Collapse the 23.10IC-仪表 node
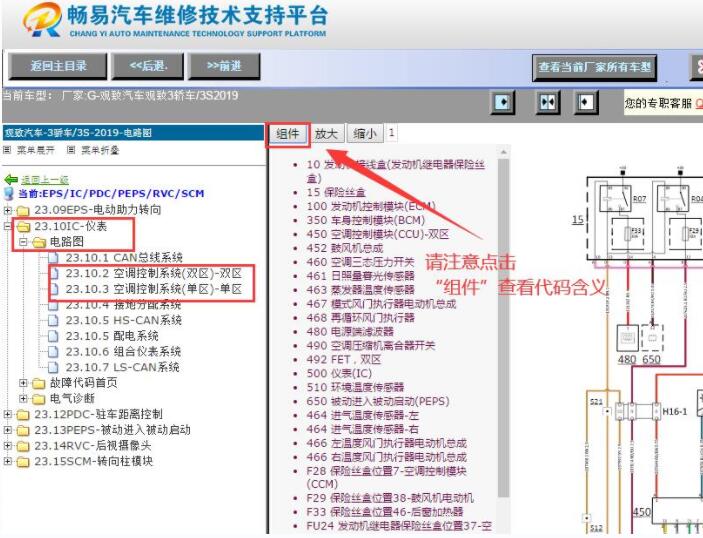The image size is (703, 538). coord(8,226)
